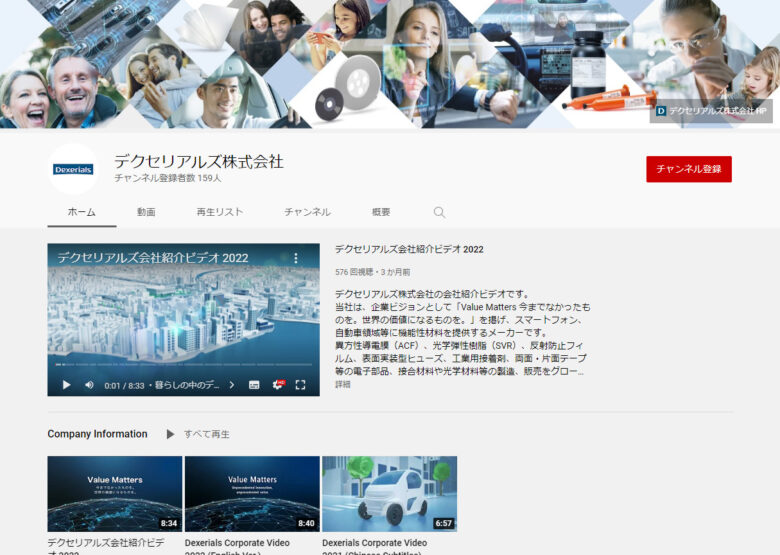Click the デクセリアルズ株式会社 channel name

[x=199, y=162]
